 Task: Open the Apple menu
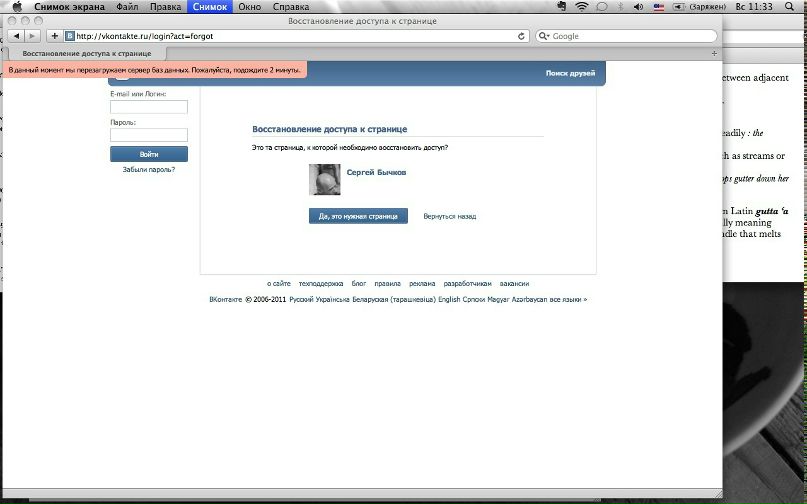point(17,7)
